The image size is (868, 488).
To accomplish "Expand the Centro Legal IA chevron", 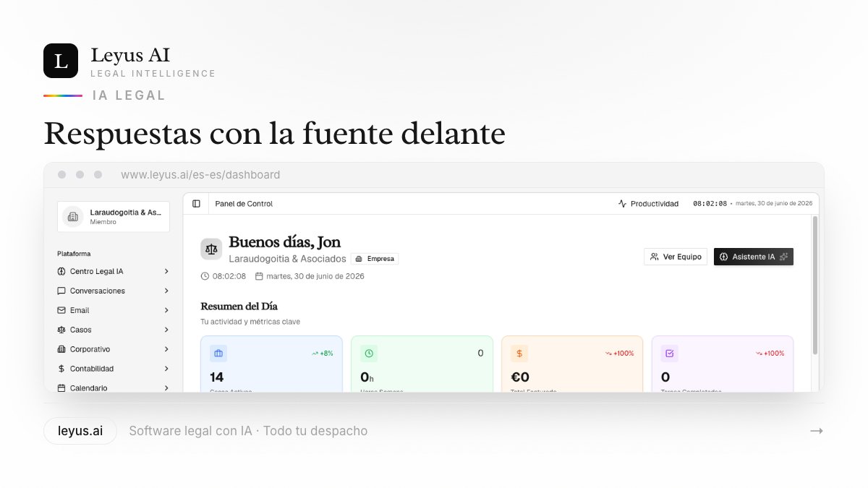I will point(166,271).
